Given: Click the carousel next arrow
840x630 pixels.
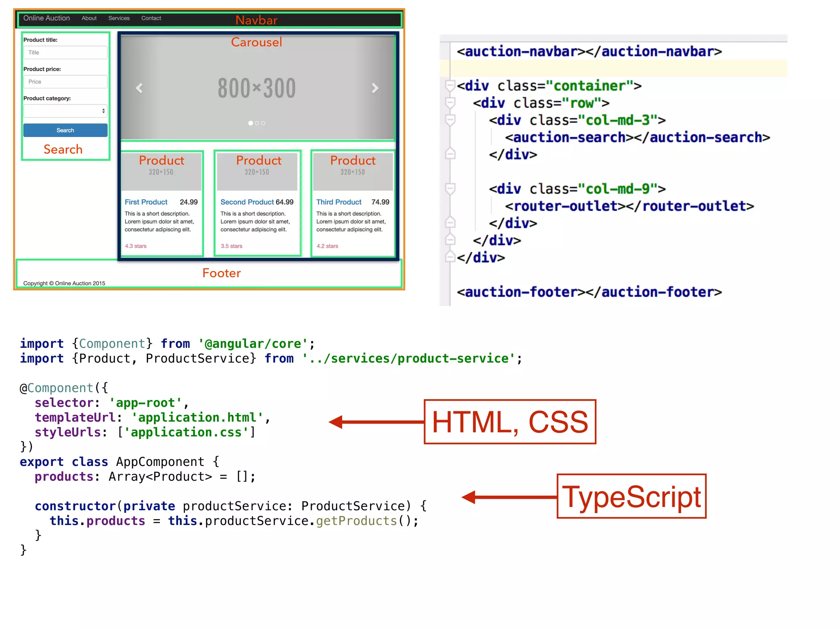Looking at the screenshot, I should [374, 88].
